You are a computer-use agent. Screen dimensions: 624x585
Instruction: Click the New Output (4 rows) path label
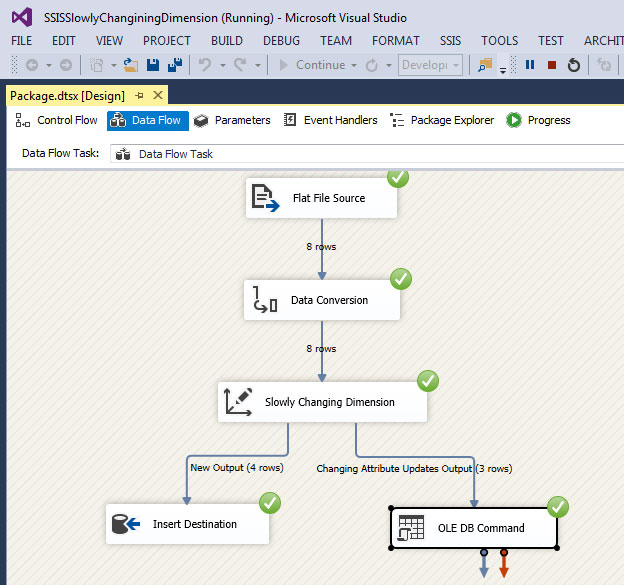(237, 468)
